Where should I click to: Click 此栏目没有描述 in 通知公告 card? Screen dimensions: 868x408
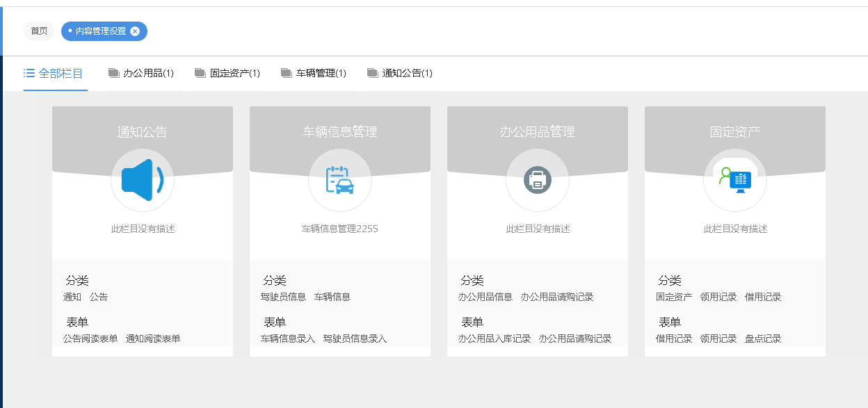[x=143, y=229]
